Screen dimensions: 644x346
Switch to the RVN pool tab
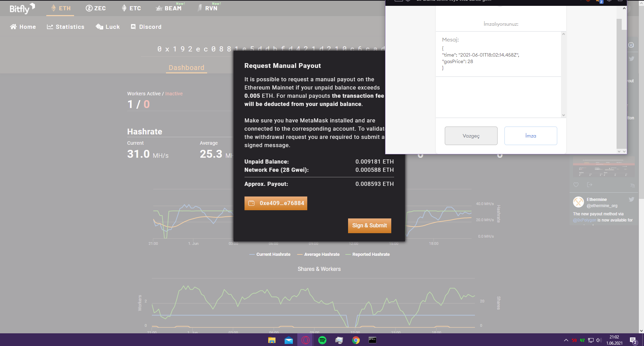[208, 8]
